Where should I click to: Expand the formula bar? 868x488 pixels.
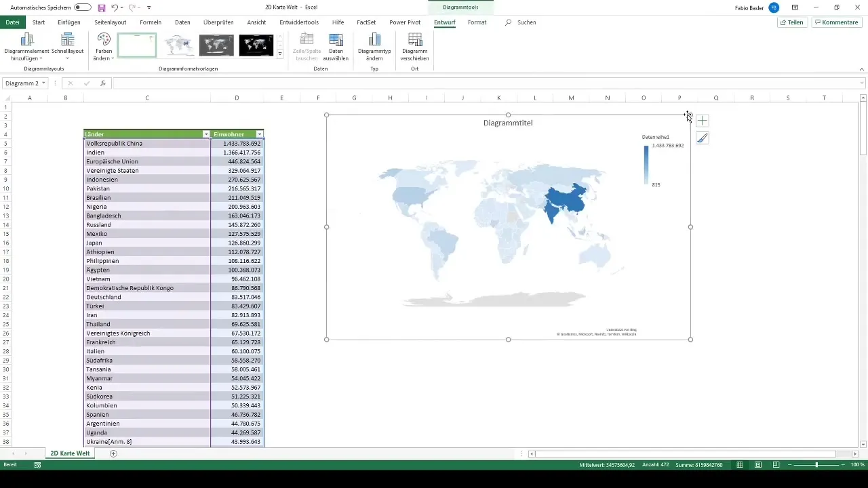862,83
